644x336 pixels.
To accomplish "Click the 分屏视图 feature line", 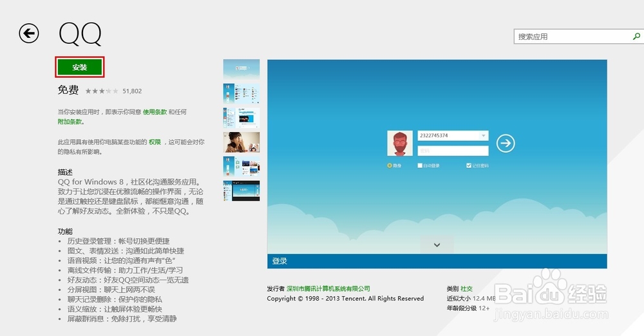I will (x=111, y=290).
